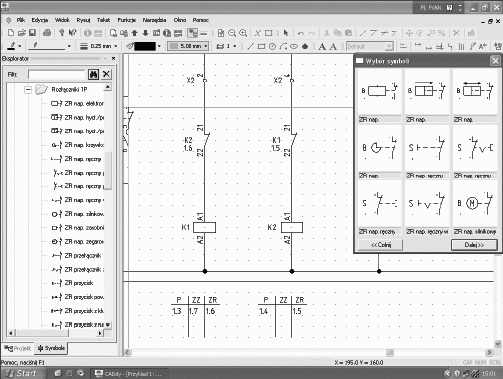
Task: Switch to the Symbole tab
Action: [51, 348]
